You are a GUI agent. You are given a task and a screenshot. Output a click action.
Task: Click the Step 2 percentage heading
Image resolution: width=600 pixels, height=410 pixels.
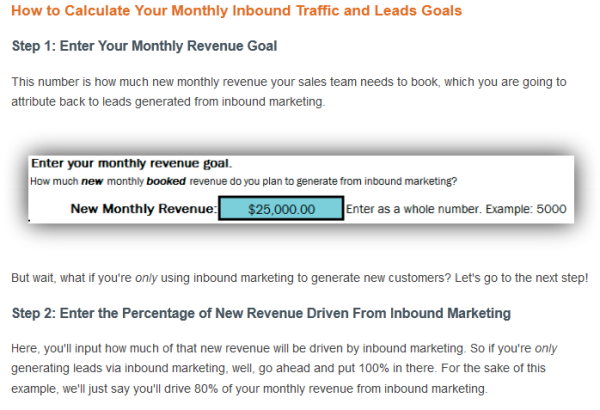tap(261, 313)
